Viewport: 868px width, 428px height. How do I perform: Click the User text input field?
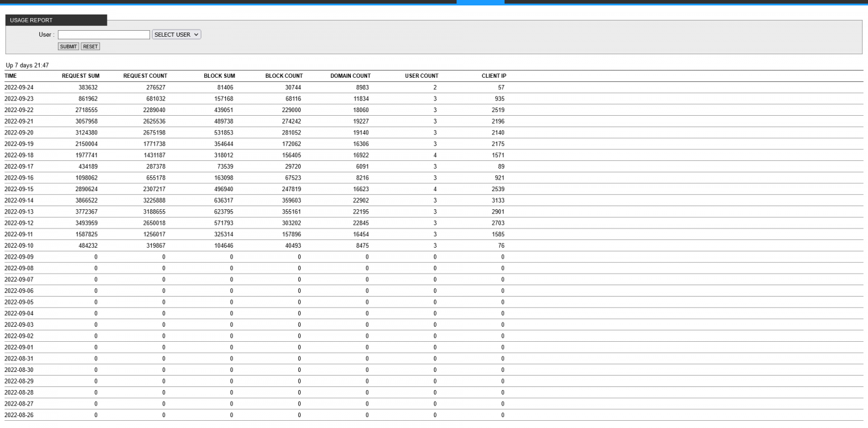click(104, 35)
